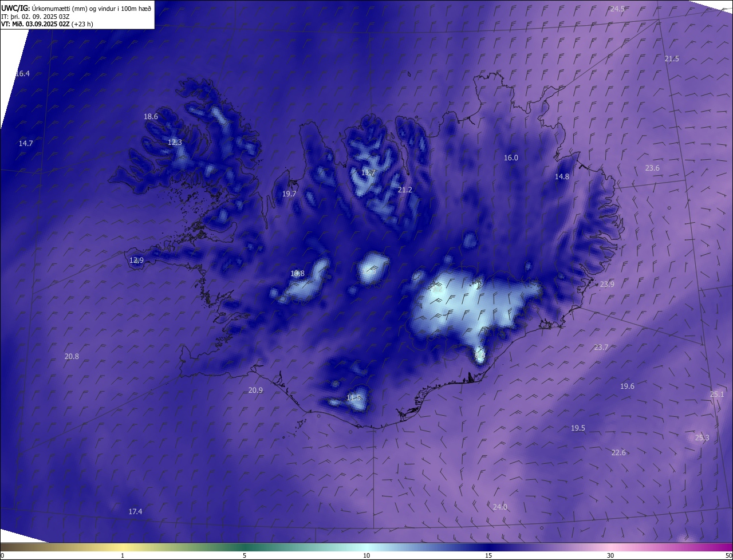Click the 14.7 map value
The width and height of the screenshot is (733, 560).
(x=26, y=144)
